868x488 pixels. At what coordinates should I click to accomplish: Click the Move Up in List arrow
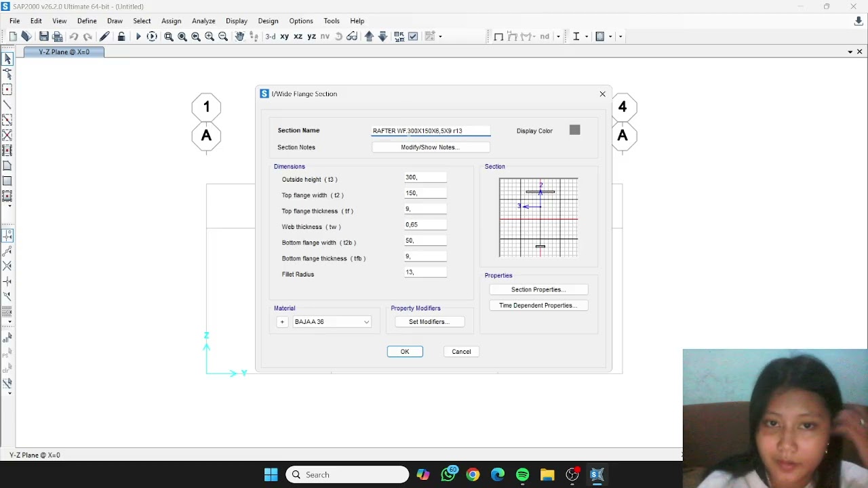click(x=369, y=37)
